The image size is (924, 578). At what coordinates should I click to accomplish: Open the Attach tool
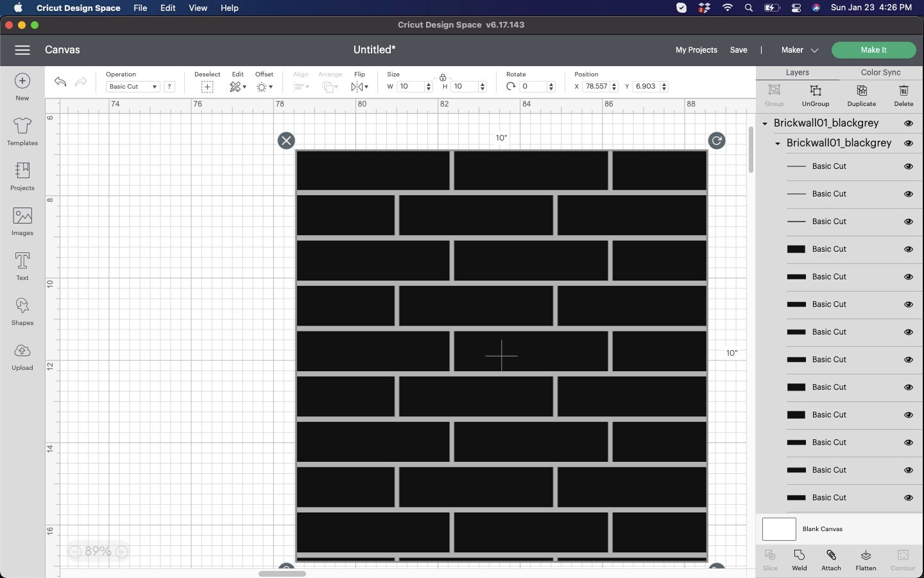tap(831, 559)
